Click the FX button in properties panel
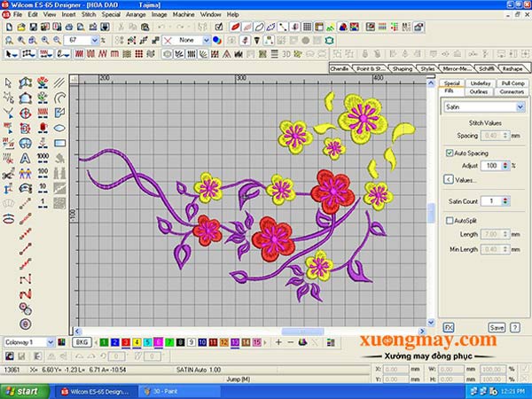The height and width of the screenshot is (399, 532). pyautogui.click(x=449, y=327)
